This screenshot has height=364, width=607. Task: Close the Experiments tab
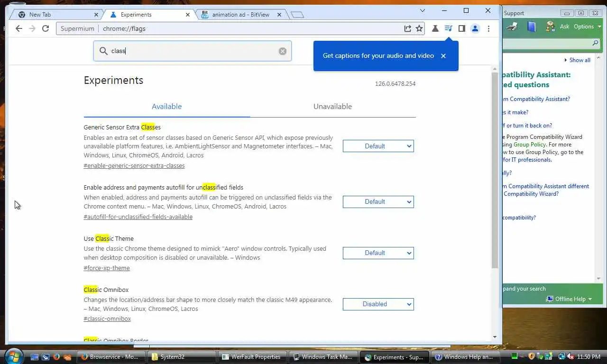click(x=187, y=15)
